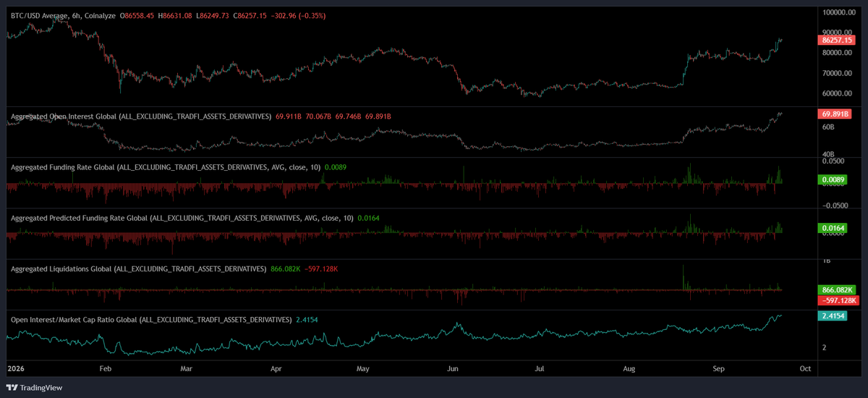Click the red 86257.15 price axis label
The image size is (868, 398).
(837, 40)
